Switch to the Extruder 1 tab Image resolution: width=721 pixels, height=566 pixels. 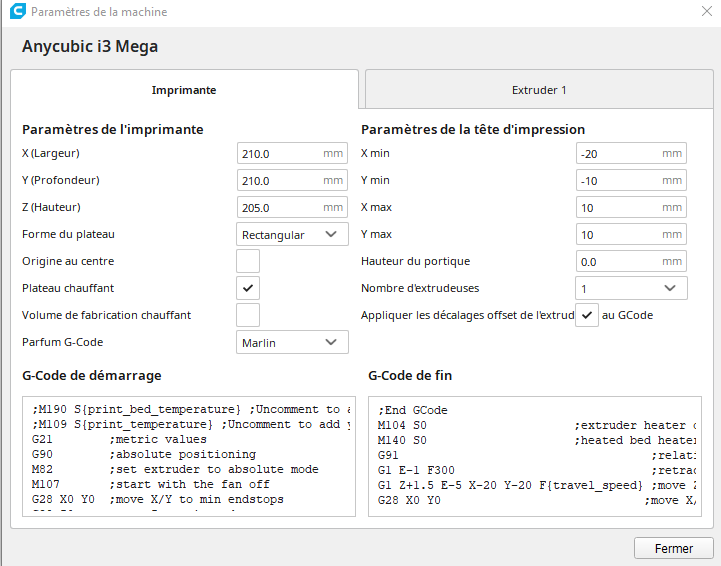pos(539,90)
